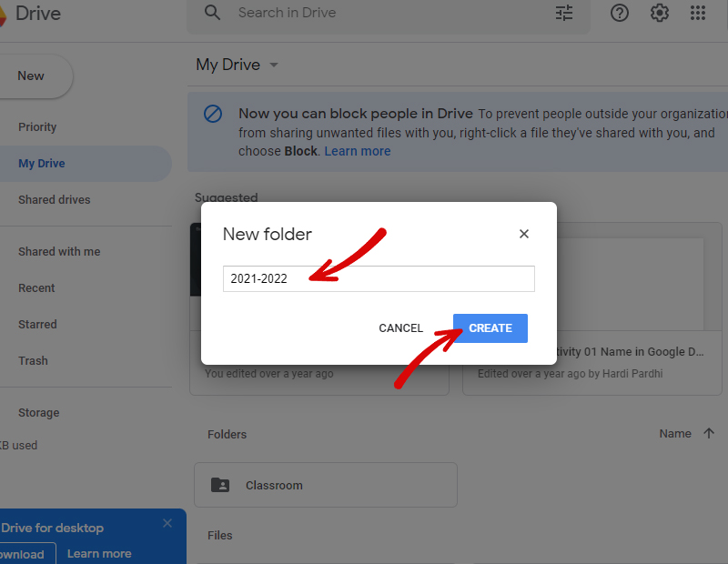
Task: Open Settings gear icon
Action: (x=659, y=13)
